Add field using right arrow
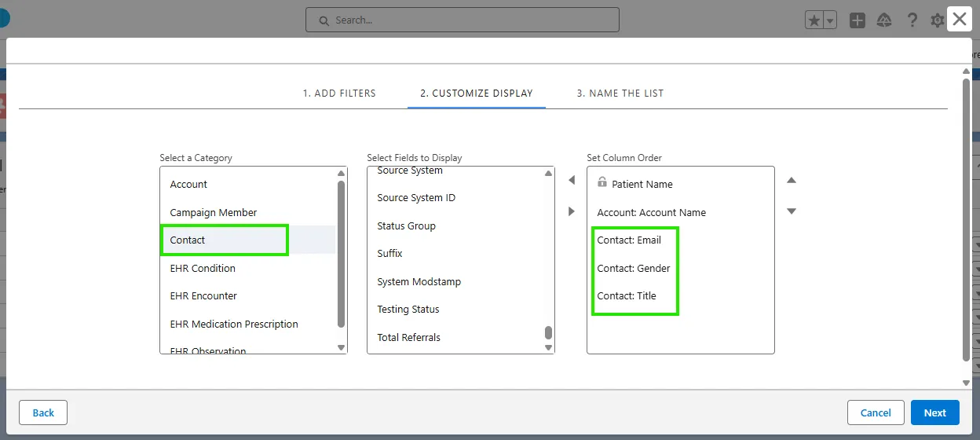The width and height of the screenshot is (980, 440). [571, 211]
